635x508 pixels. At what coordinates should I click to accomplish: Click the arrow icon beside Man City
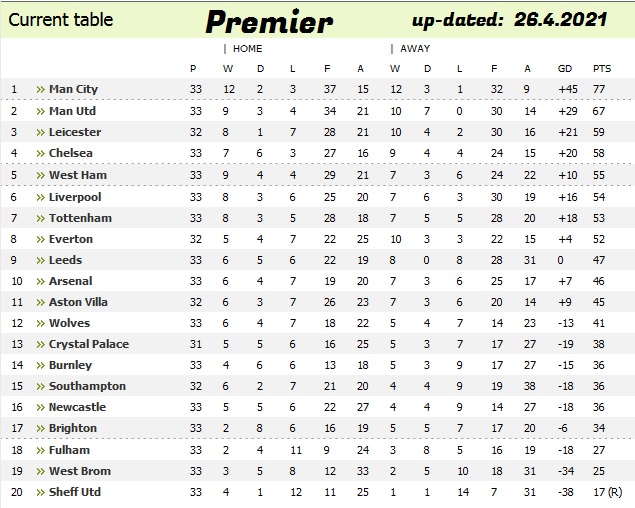[40, 90]
